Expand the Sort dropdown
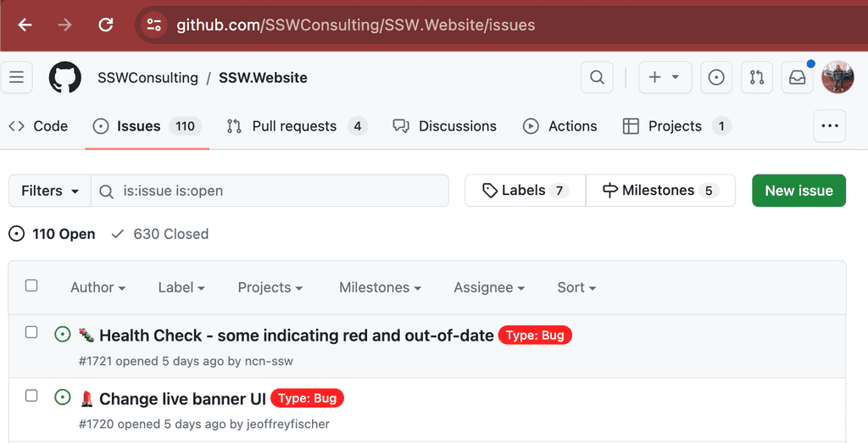Image resolution: width=868 pixels, height=444 pixels. click(x=576, y=287)
